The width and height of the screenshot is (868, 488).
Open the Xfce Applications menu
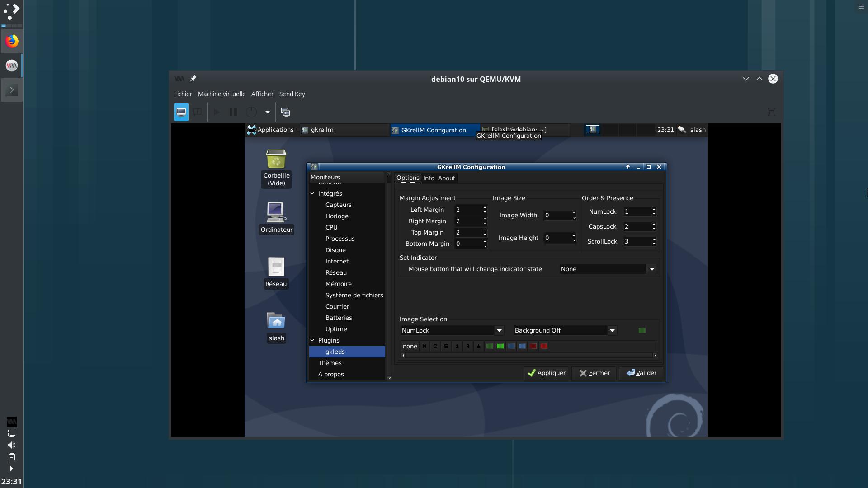tap(271, 130)
